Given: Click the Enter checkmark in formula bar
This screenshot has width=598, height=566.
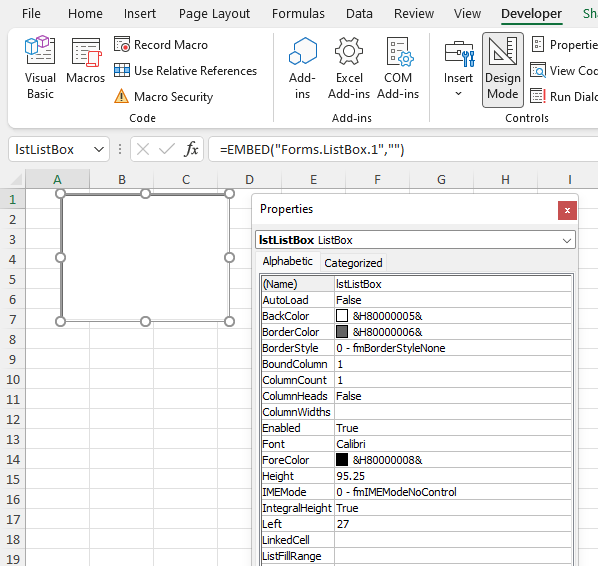Looking at the screenshot, I should [x=167, y=149].
